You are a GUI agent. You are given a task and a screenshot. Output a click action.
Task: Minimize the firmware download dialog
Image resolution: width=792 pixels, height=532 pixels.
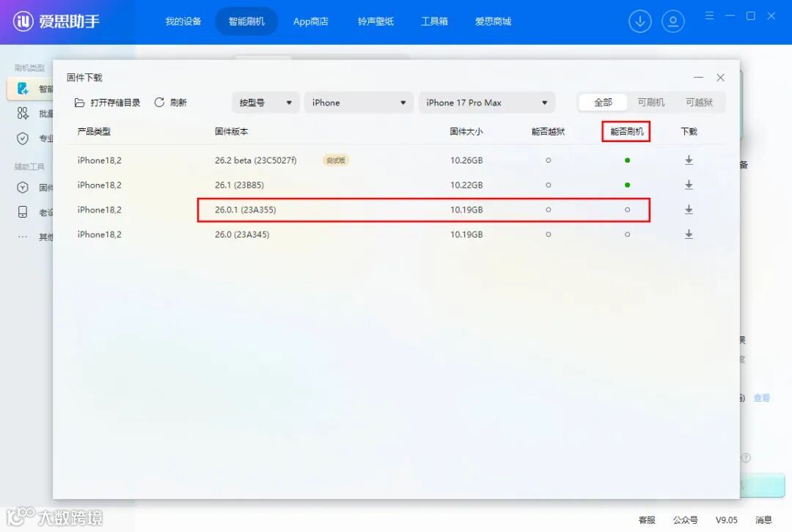tap(698, 78)
